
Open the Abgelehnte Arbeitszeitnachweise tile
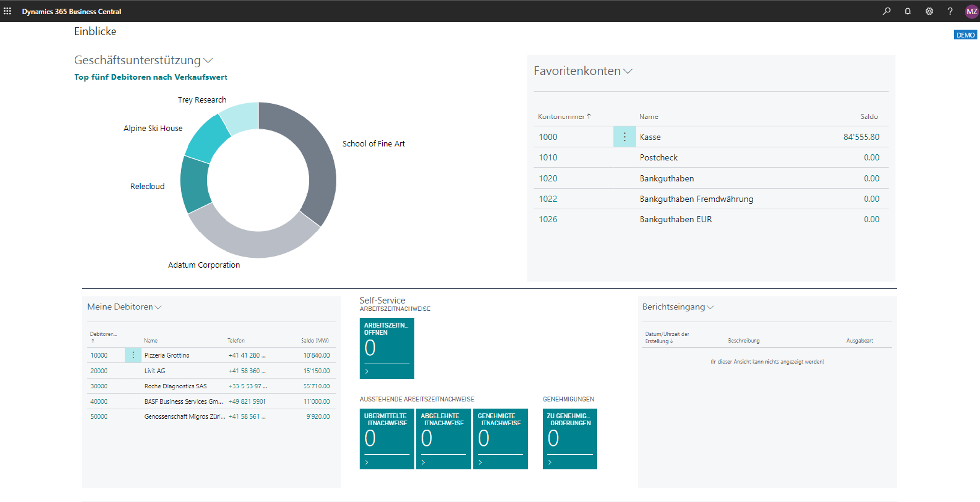click(444, 439)
